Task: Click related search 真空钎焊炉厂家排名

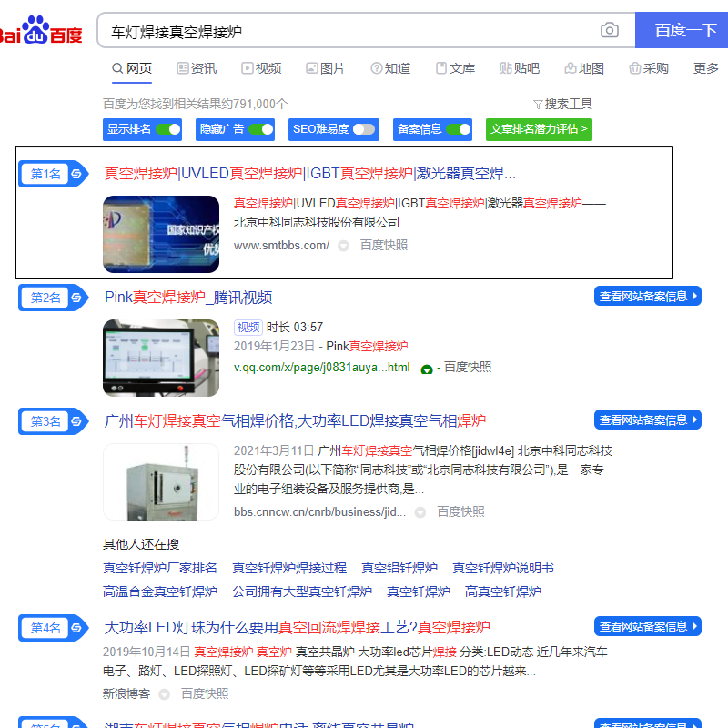Action: pos(160,568)
